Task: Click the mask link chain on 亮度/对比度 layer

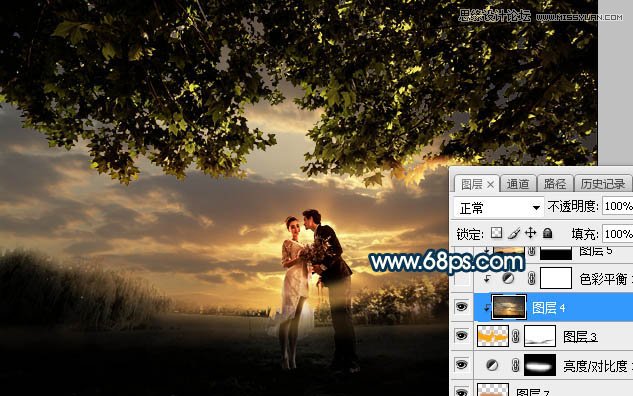Action: [516, 365]
